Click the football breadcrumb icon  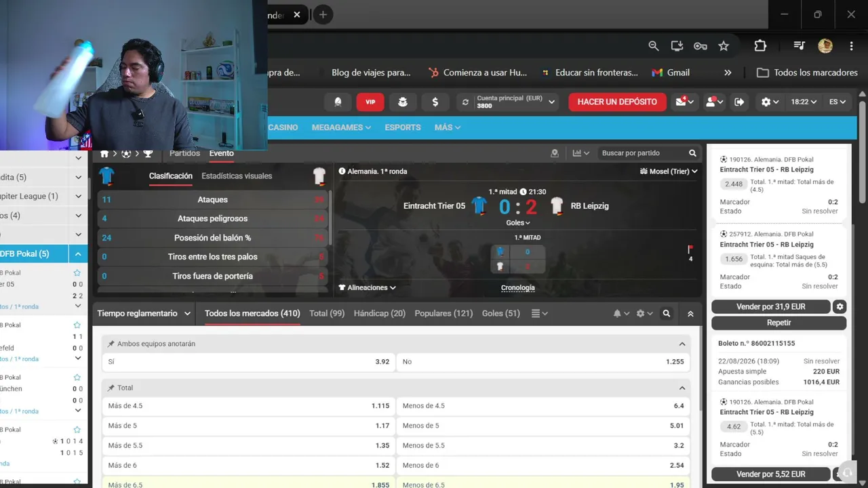tap(126, 154)
